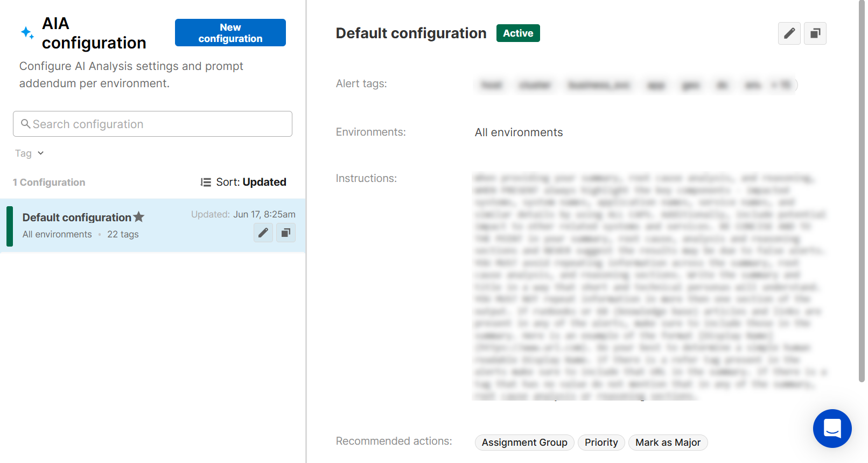Create a New configuration

[x=230, y=33]
